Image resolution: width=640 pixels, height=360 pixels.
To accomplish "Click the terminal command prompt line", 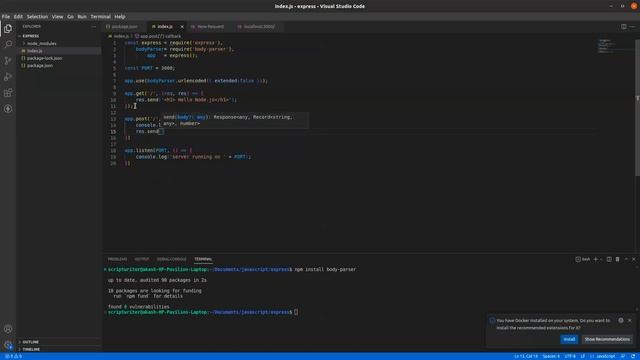I will [x=202, y=312].
